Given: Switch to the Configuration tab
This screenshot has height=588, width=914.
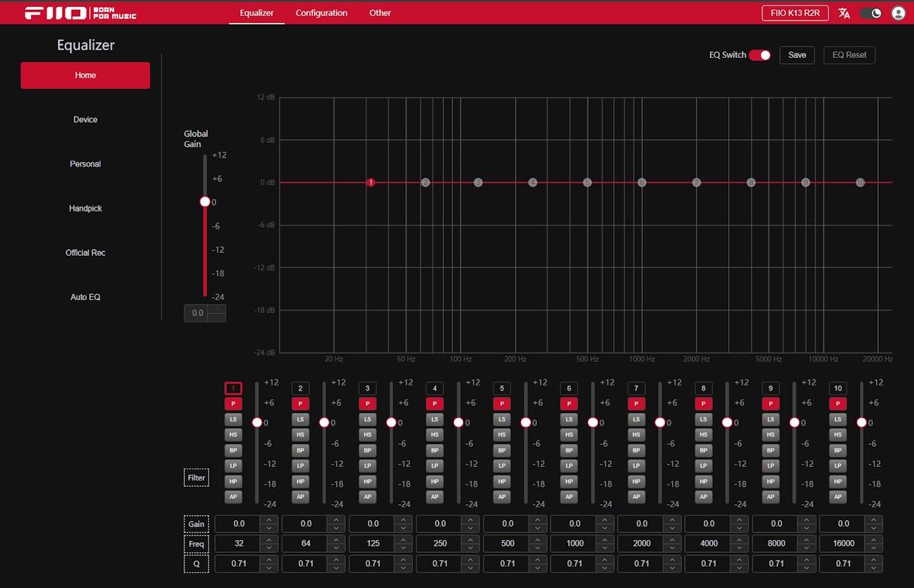Looking at the screenshot, I should click(x=321, y=13).
